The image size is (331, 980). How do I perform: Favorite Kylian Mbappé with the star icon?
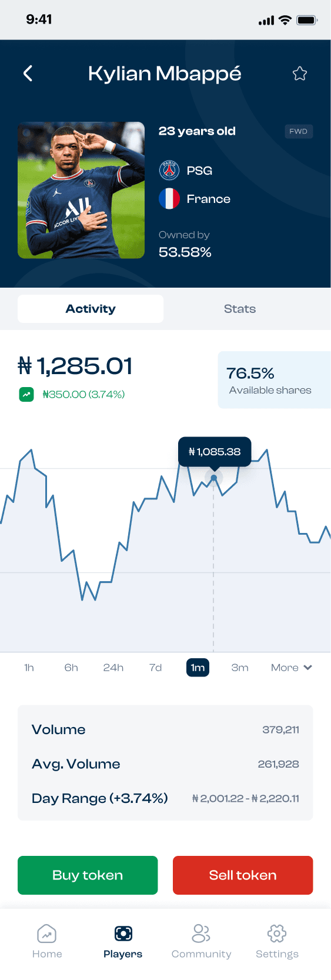[300, 74]
